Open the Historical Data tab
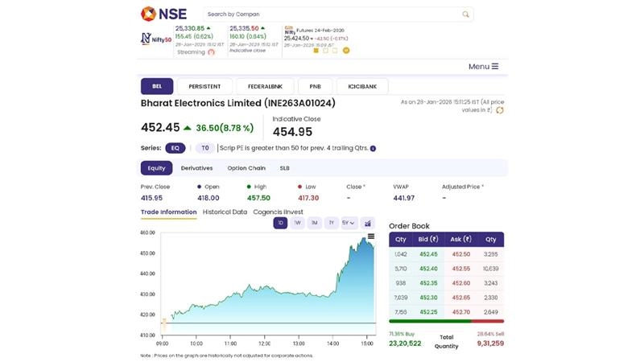This screenshot has height=362, width=644. point(225,212)
